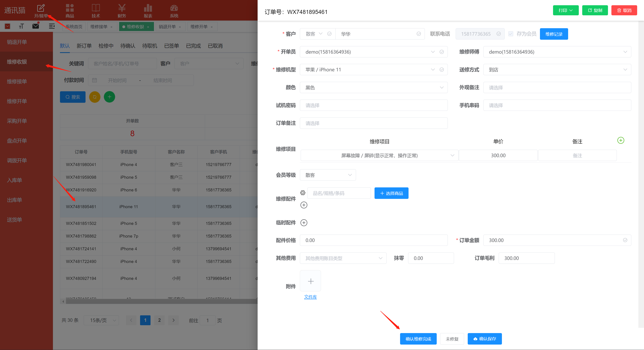This screenshot has height=350, width=644.
Task: Open the 打印 dropdown button
Action: click(566, 10)
